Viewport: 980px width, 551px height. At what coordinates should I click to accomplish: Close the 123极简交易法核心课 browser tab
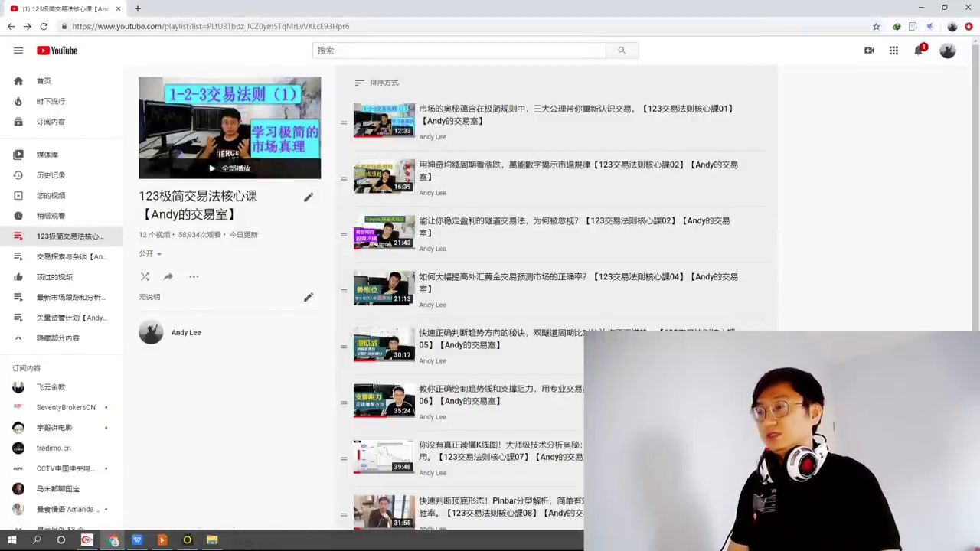pyautogui.click(x=118, y=8)
